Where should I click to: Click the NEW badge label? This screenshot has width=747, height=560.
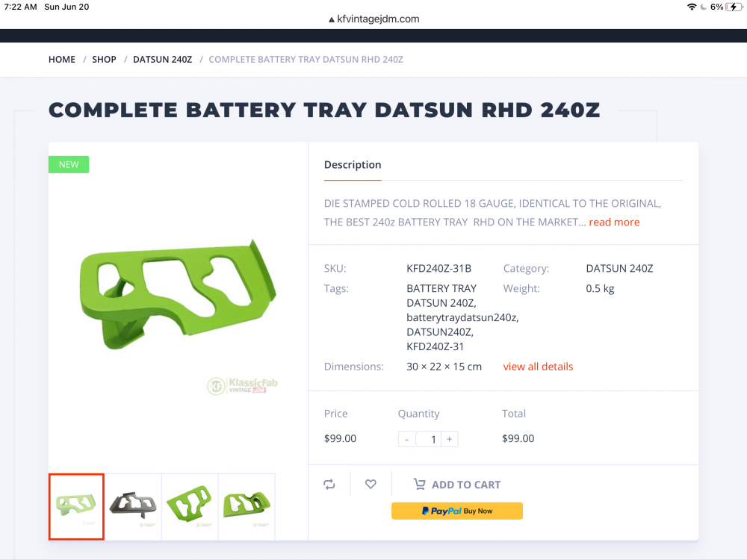(69, 165)
